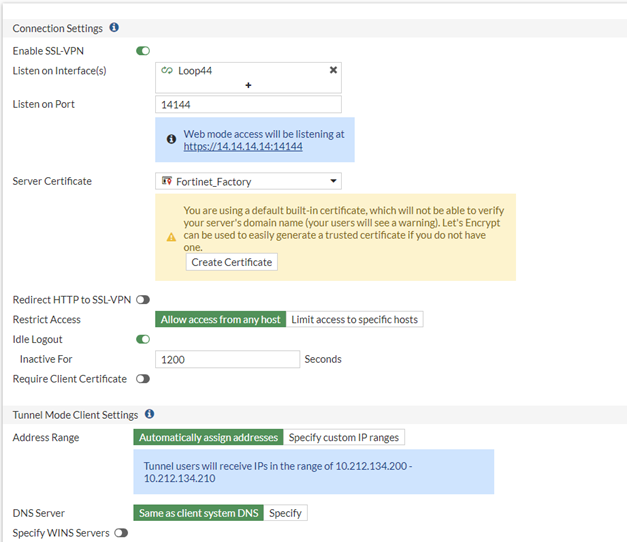627x542 pixels.
Task: Click the Listen on Port field
Action: [x=249, y=105]
